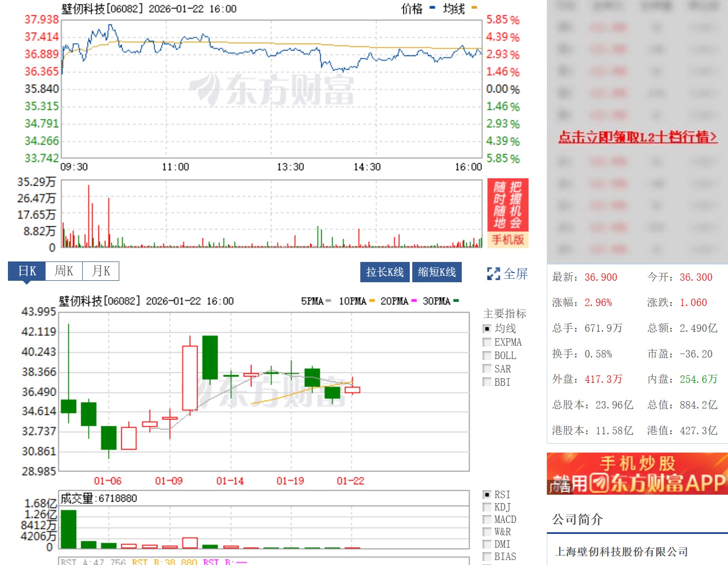Select the BIAS indicator checkbox
Viewport: 728px width, 565px height.
point(487,557)
